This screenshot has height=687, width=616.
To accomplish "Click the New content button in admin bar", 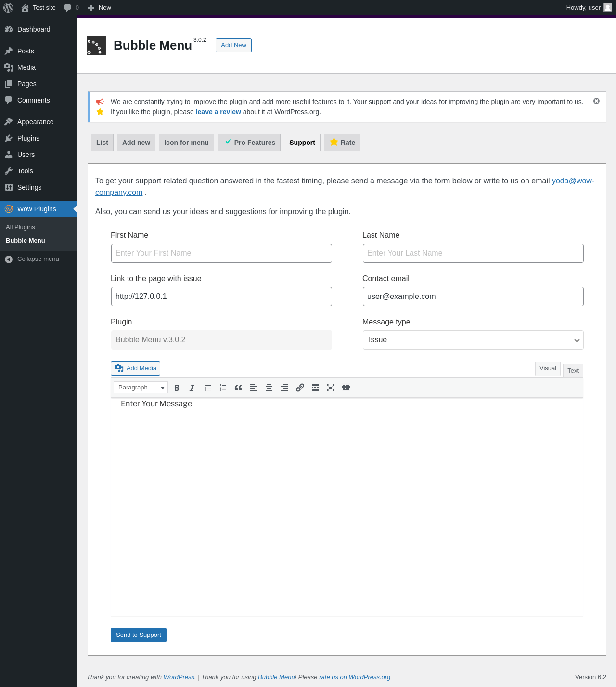I will coord(100,8).
